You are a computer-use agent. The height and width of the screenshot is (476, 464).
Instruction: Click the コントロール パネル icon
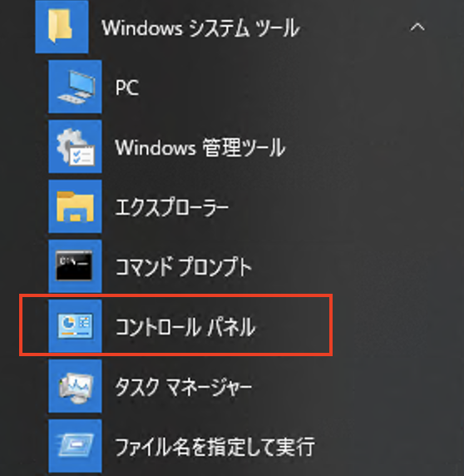pos(75,326)
